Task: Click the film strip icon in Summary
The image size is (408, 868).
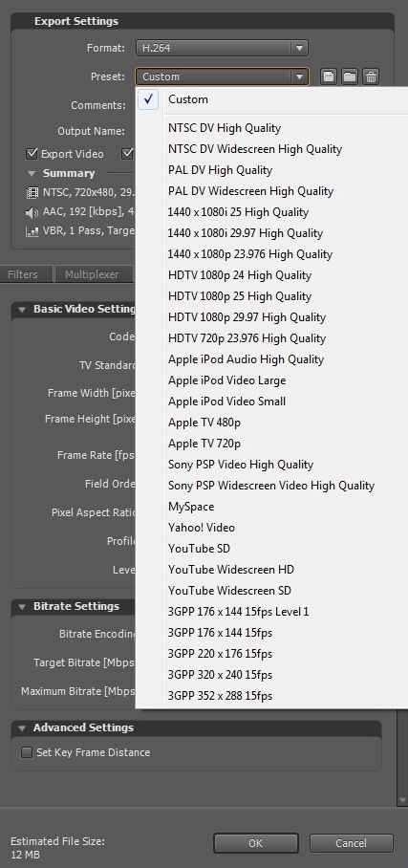Action: pos(32,194)
